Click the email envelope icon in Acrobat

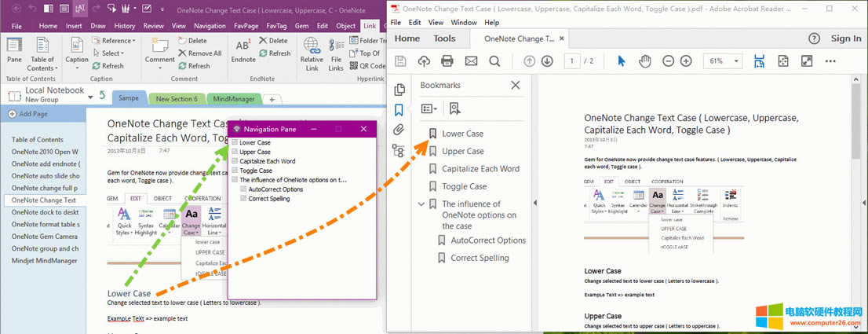tap(471, 61)
